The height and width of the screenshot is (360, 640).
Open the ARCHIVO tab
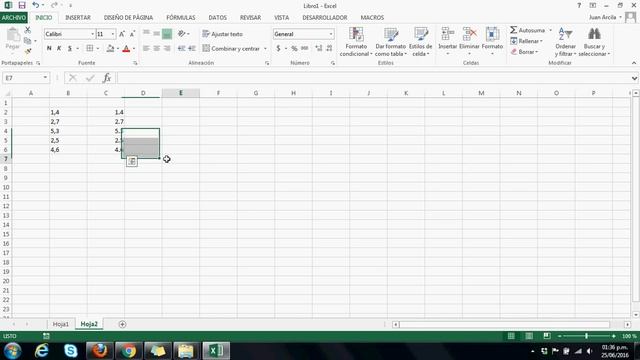pos(14,18)
